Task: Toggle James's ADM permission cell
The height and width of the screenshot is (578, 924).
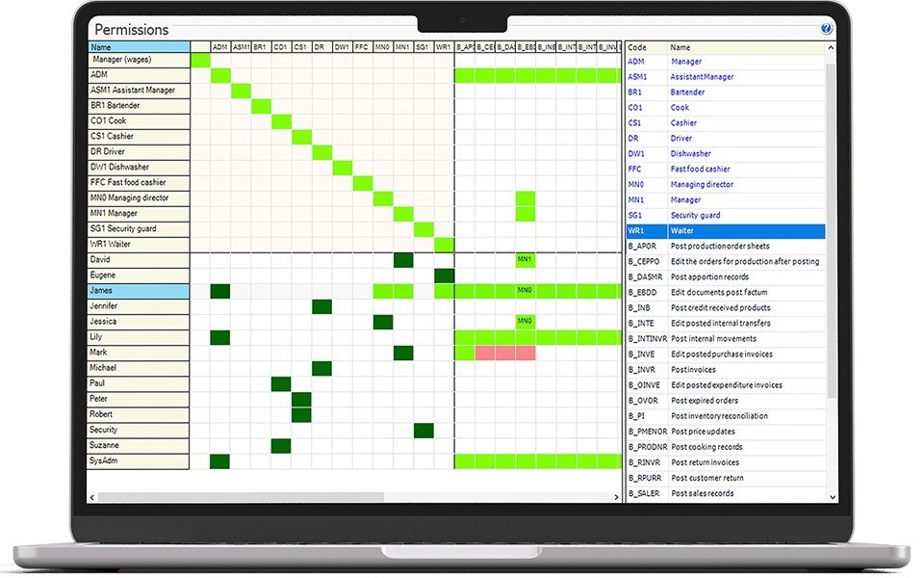Action: [219, 290]
